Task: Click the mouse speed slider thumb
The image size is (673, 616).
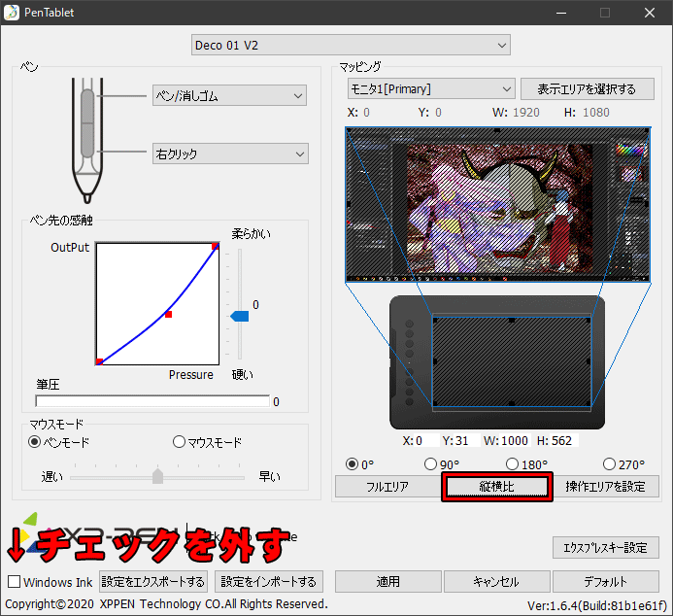Action: [158, 476]
